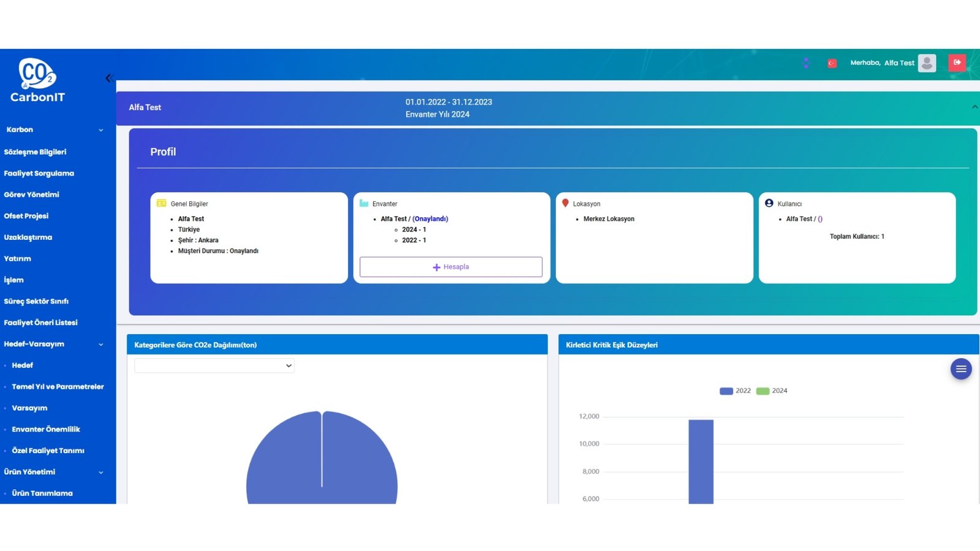Click the purple dots icon in header
The height and width of the screenshot is (551, 980).
pyautogui.click(x=806, y=63)
